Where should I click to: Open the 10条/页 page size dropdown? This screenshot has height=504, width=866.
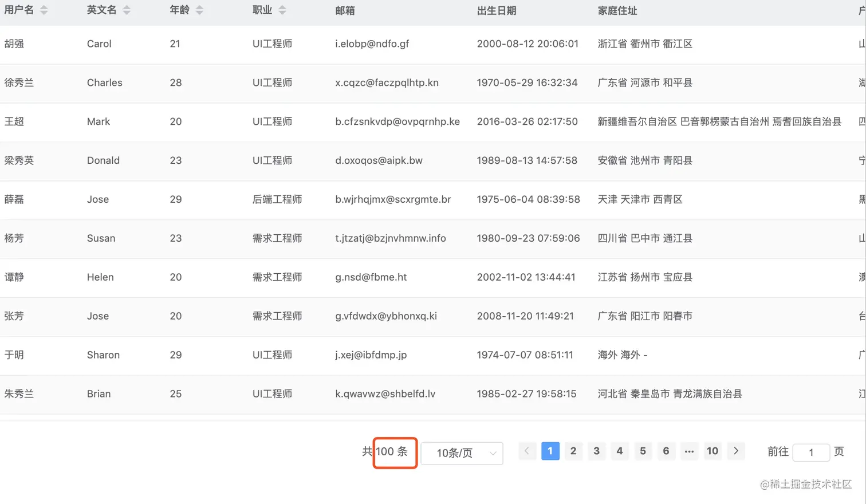462,453
